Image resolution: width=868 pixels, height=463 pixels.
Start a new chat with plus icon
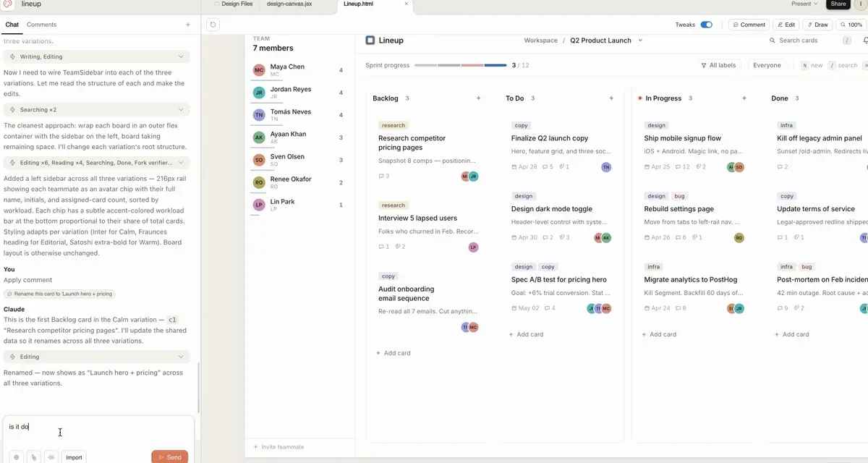[188, 25]
